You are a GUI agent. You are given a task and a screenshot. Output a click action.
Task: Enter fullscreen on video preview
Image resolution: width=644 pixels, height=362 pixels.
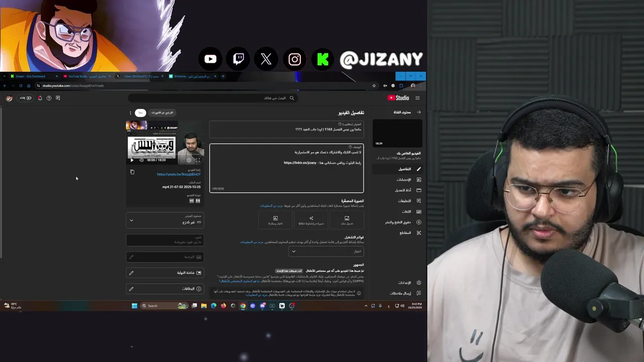198,160
